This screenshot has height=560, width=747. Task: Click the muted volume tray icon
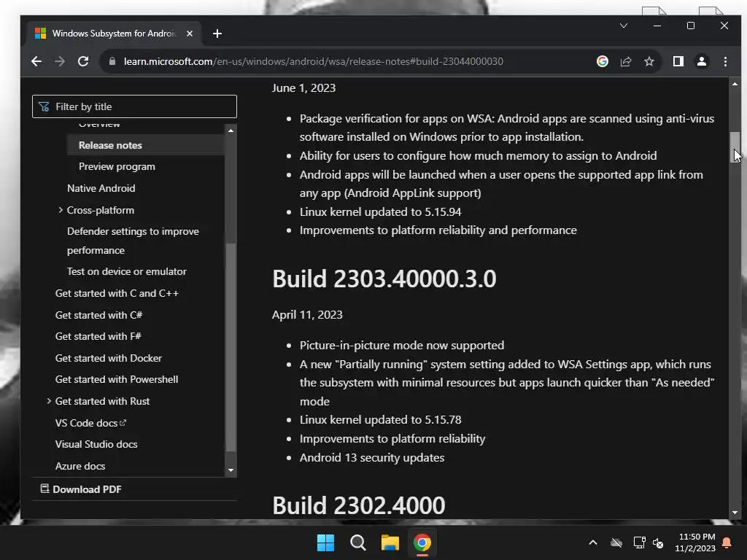(x=658, y=542)
